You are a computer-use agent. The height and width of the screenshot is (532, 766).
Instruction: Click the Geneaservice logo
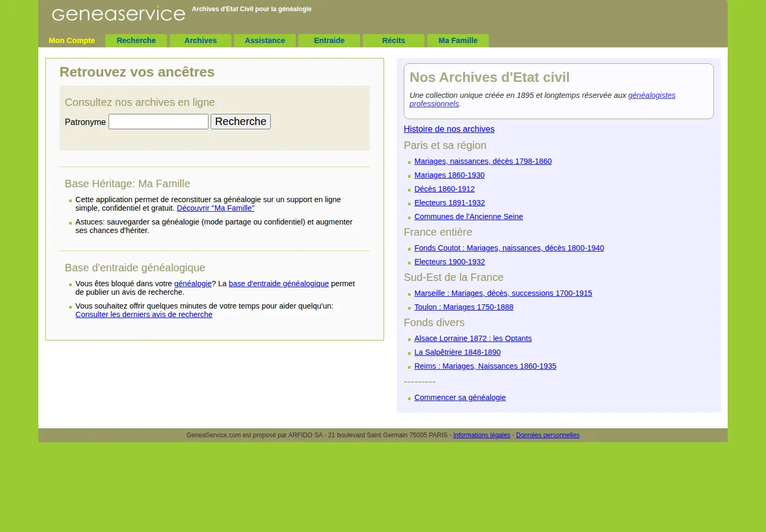pyautogui.click(x=119, y=14)
